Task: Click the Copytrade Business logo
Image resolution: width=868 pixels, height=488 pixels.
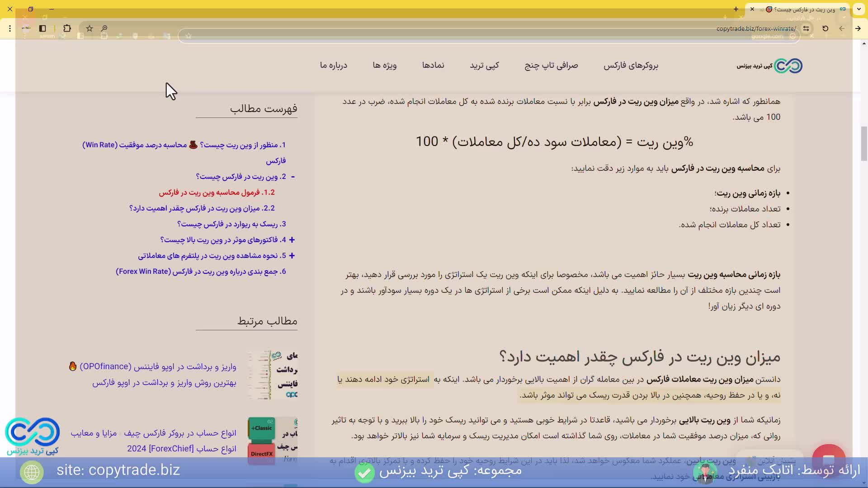Action: pos(769,66)
